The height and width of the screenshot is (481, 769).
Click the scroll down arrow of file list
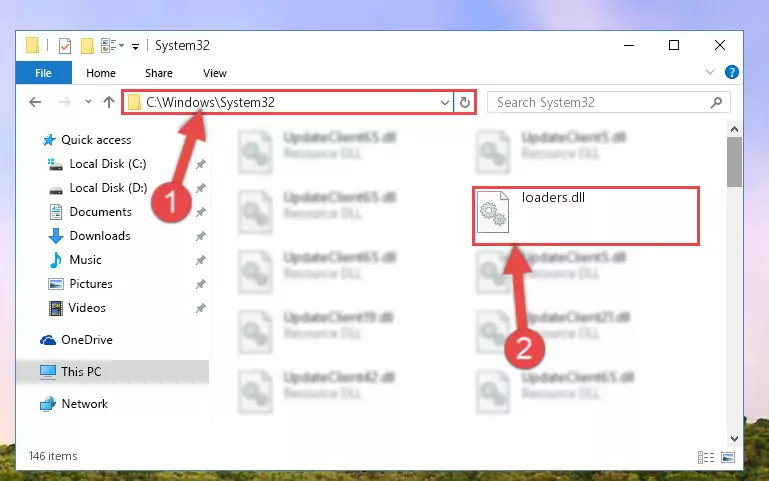734,439
